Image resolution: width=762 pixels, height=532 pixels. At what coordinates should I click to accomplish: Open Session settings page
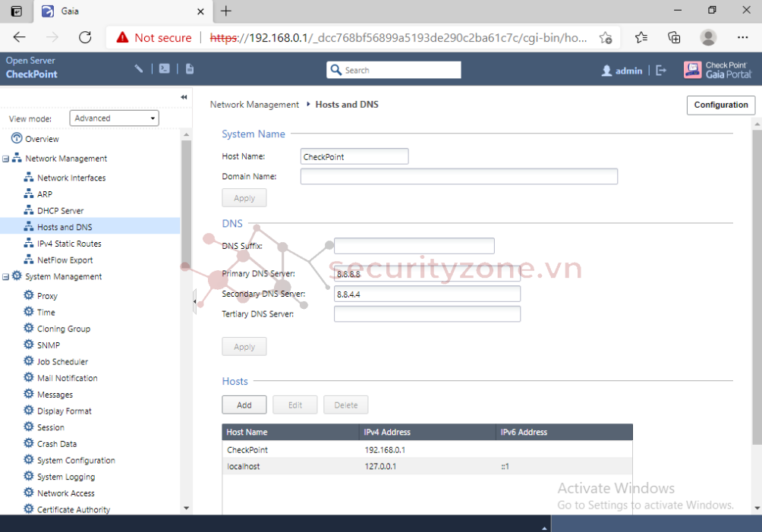pos(51,427)
